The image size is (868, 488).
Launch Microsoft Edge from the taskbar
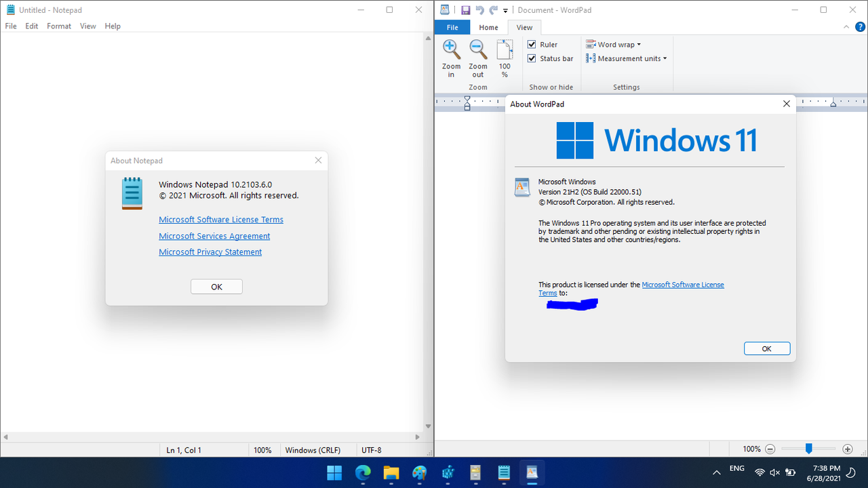[363, 472]
